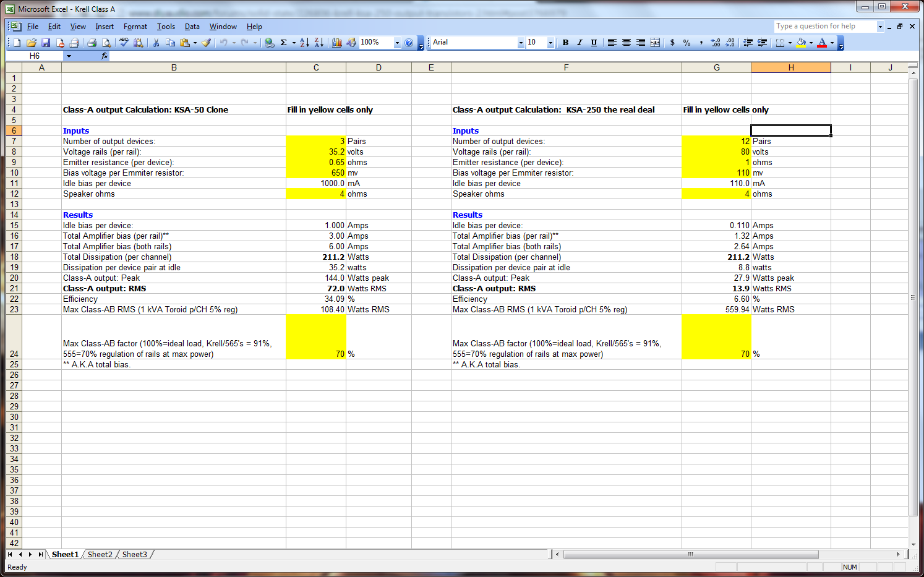This screenshot has height=577, width=924.
Task: Align text right
Action: click(640, 43)
